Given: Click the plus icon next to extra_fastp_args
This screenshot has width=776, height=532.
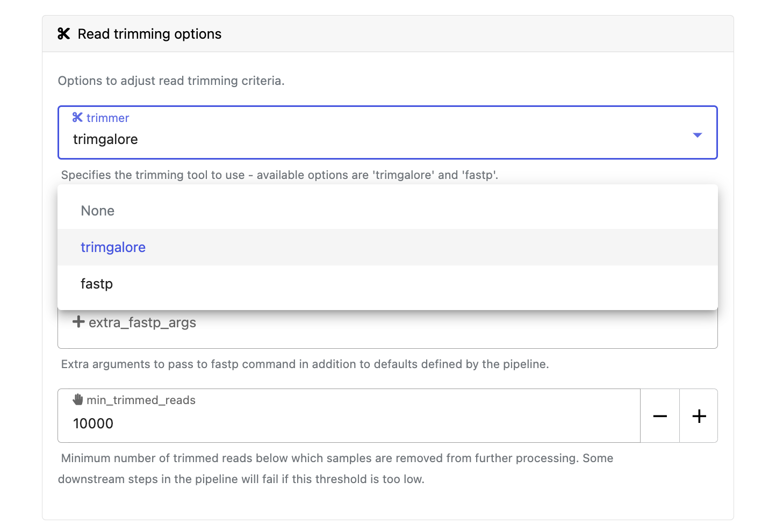Looking at the screenshot, I should tap(78, 322).
